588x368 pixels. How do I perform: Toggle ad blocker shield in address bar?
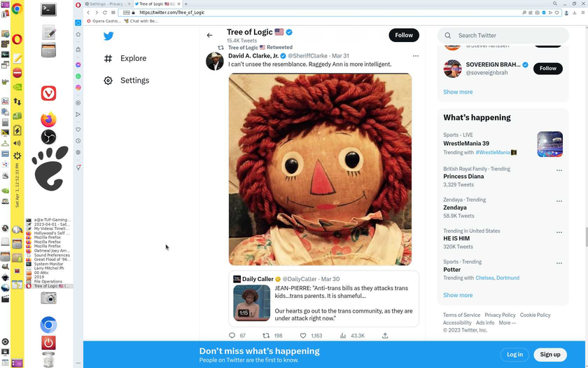coord(544,13)
